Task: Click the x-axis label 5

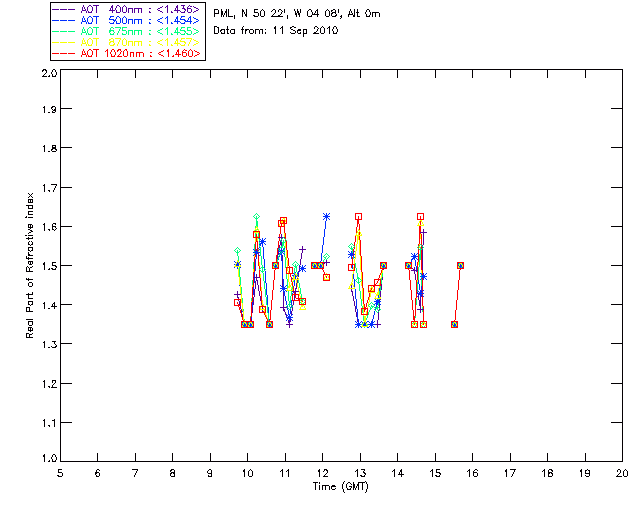Action: pos(60,473)
